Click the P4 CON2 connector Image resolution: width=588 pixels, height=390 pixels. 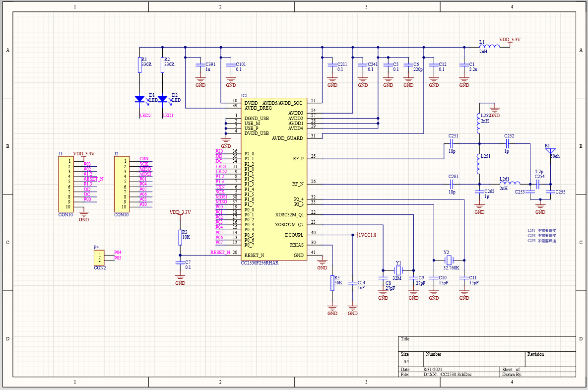tap(99, 258)
